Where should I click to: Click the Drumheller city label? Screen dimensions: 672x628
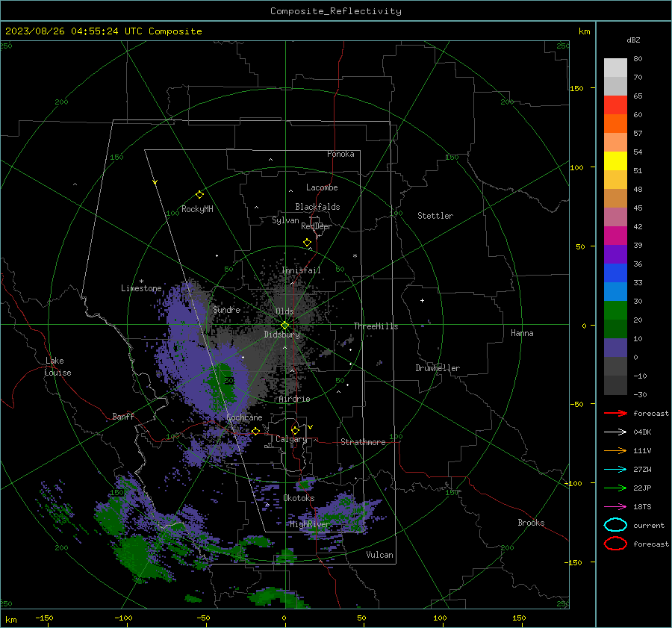(438, 368)
